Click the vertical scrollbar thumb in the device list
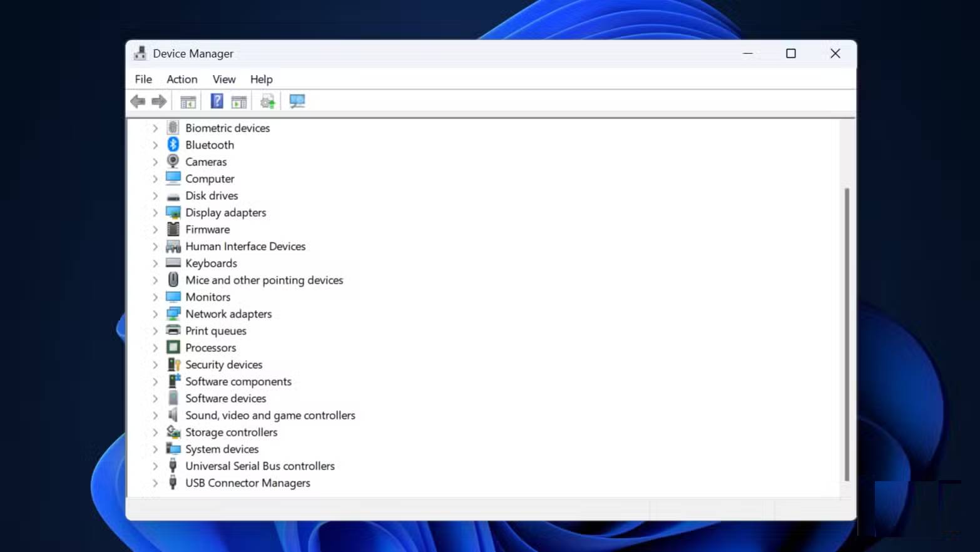The width and height of the screenshot is (980, 552). point(847,334)
